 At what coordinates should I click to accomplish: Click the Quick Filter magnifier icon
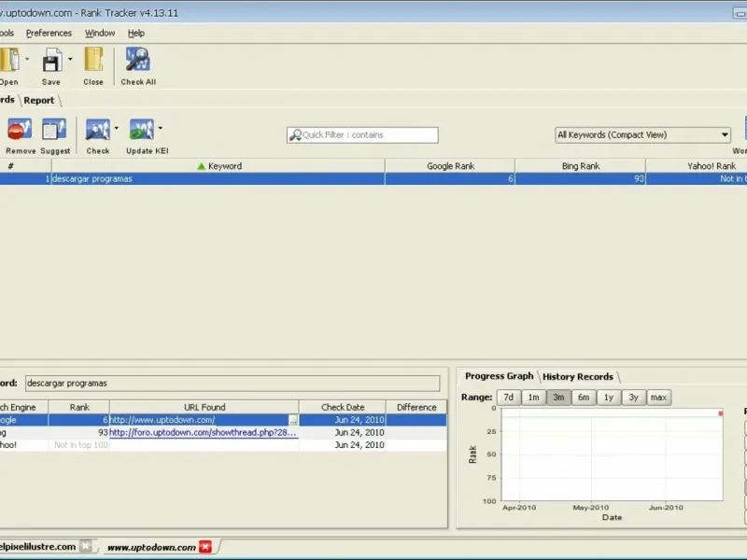pos(295,134)
